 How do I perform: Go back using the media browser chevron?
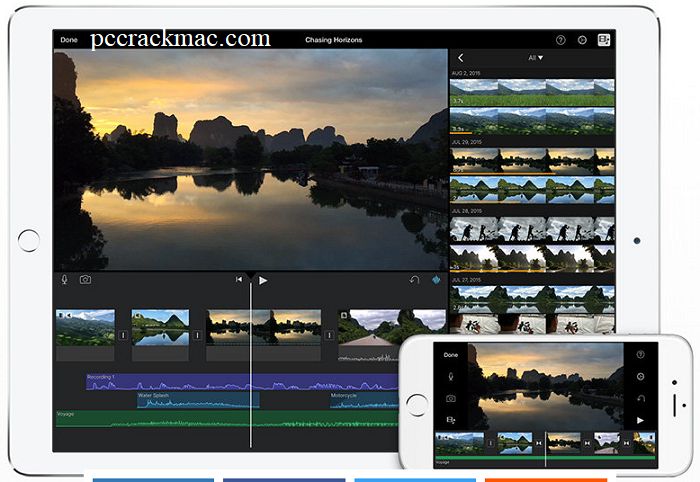[461, 58]
